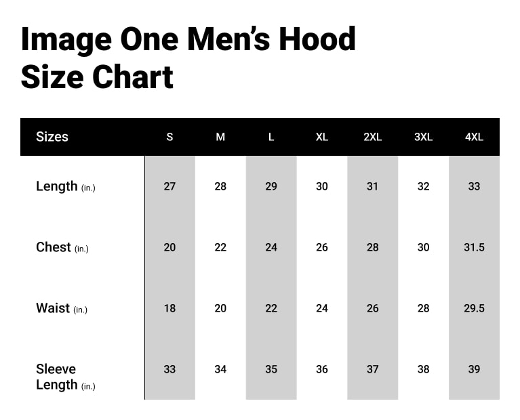Screen dimensions: 520x420
Task: Click the 4XL size column header
Action: (474, 137)
